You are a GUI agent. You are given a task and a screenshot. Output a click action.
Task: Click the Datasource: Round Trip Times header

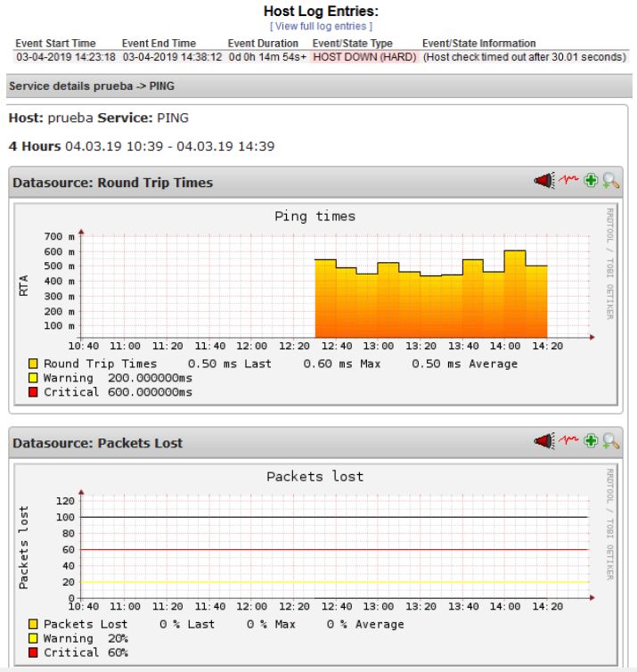click(112, 183)
